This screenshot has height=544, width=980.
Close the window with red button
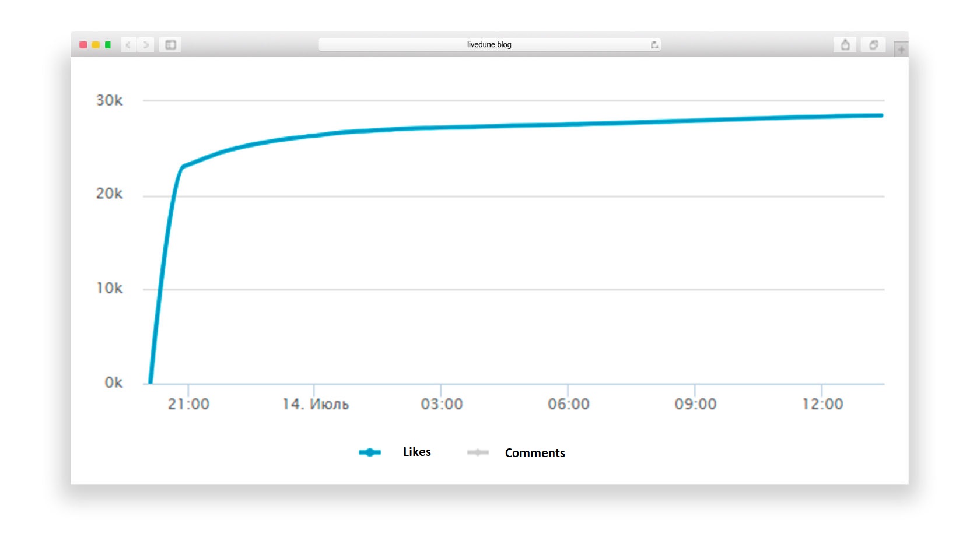[x=83, y=45]
